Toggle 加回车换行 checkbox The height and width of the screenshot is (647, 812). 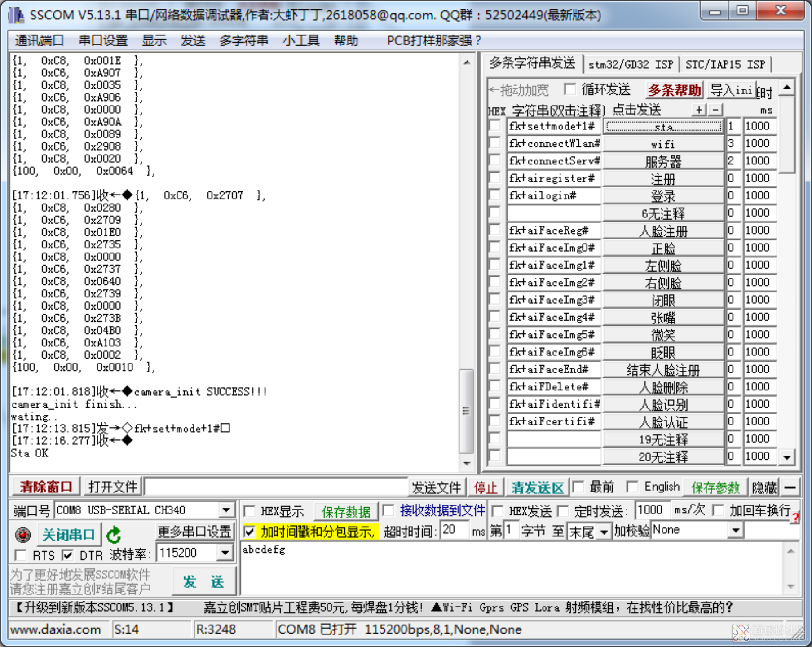tap(718, 510)
